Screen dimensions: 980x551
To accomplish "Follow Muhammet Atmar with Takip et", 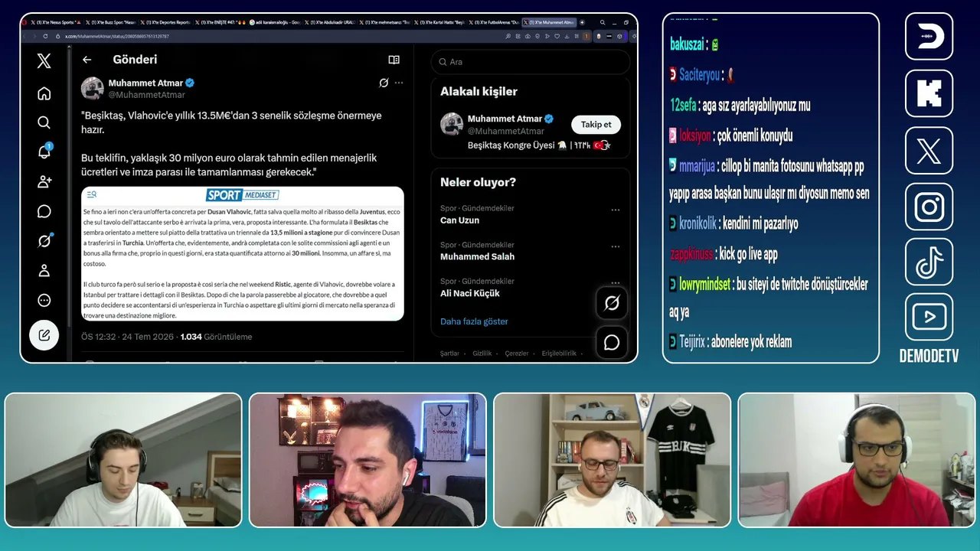I will pyautogui.click(x=596, y=125).
